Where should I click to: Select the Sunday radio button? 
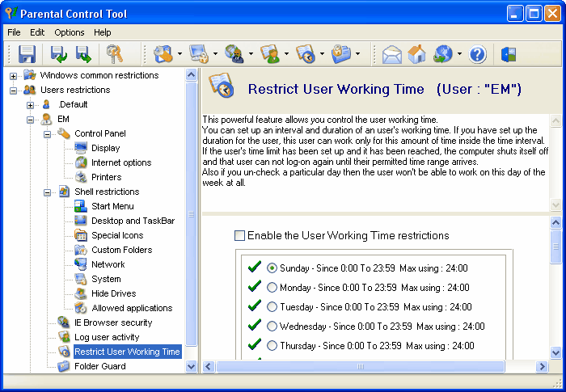tap(272, 268)
